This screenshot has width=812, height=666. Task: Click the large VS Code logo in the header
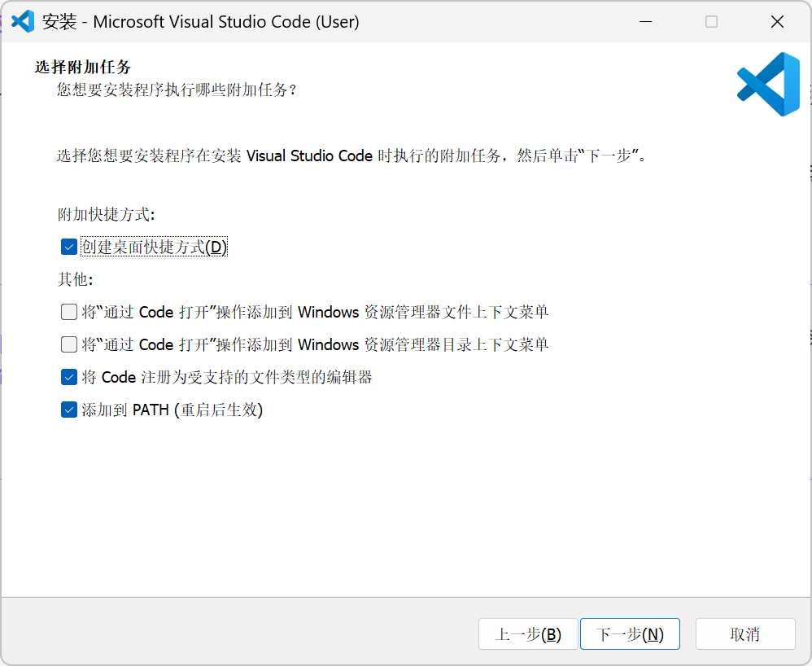(x=768, y=84)
